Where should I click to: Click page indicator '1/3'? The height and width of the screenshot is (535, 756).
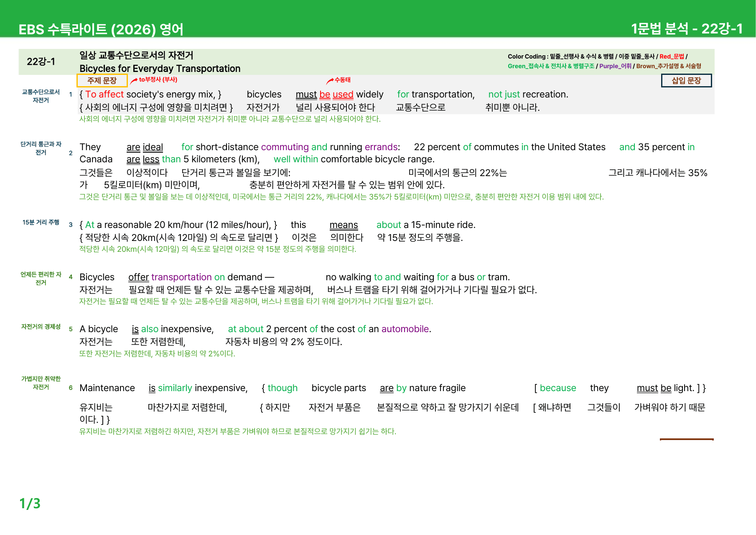(30, 504)
